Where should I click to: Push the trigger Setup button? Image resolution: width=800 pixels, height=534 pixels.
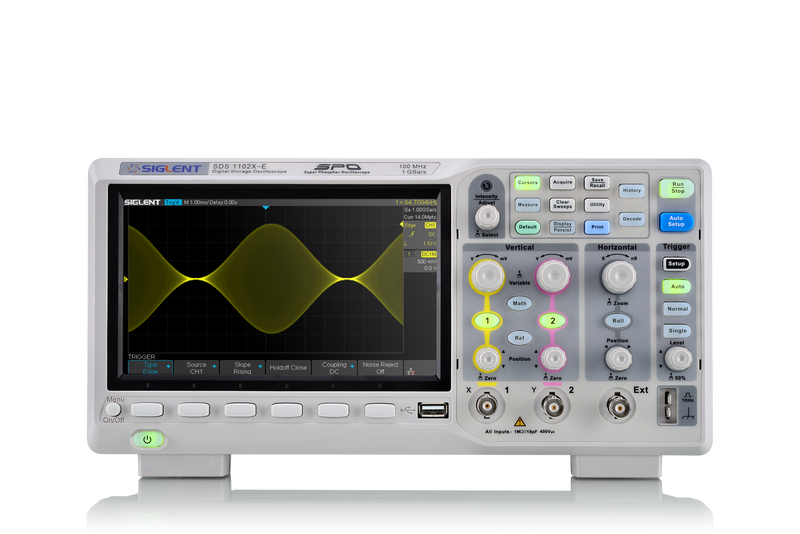[x=677, y=264]
